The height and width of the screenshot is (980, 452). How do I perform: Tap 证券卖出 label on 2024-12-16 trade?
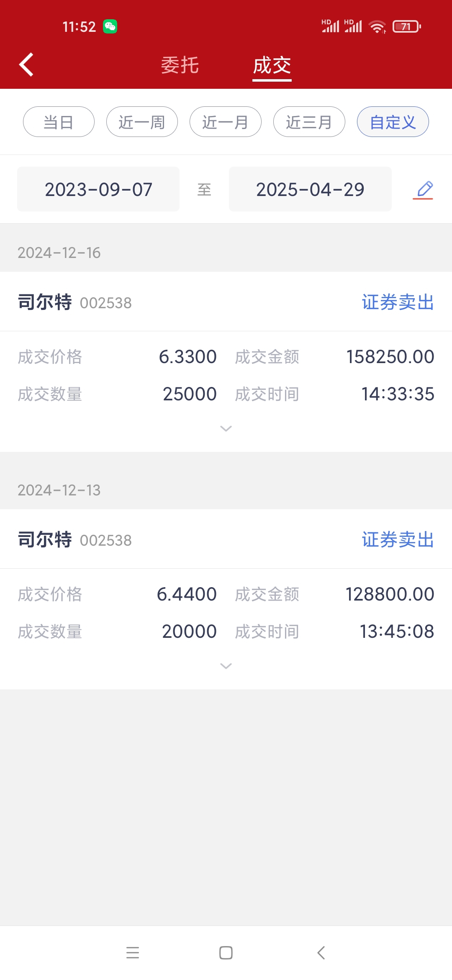pyautogui.click(x=398, y=302)
